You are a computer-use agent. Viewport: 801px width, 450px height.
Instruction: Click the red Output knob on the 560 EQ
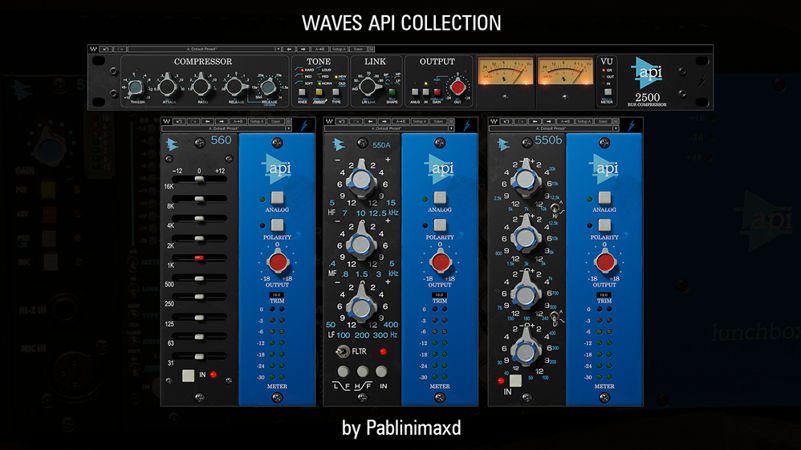[x=275, y=262]
